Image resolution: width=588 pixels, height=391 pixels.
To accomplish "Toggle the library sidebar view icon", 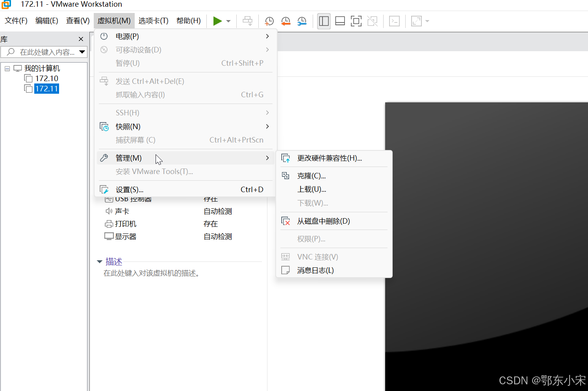I will click(x=324, y=21).
